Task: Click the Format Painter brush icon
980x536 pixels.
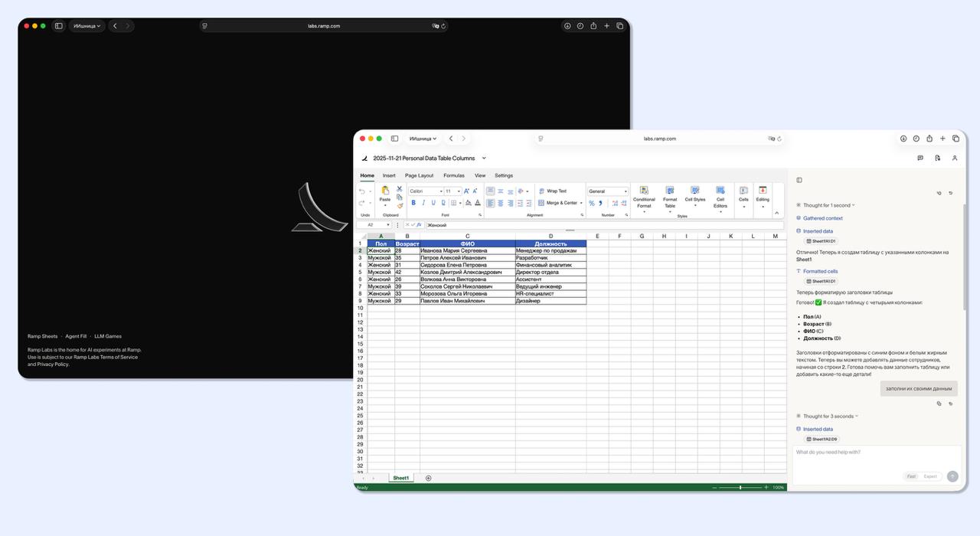Action: click(x=400, y=205)
